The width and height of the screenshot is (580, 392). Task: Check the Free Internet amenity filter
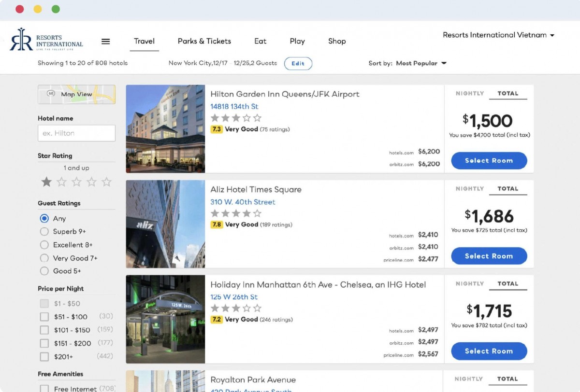pos(44,389)
